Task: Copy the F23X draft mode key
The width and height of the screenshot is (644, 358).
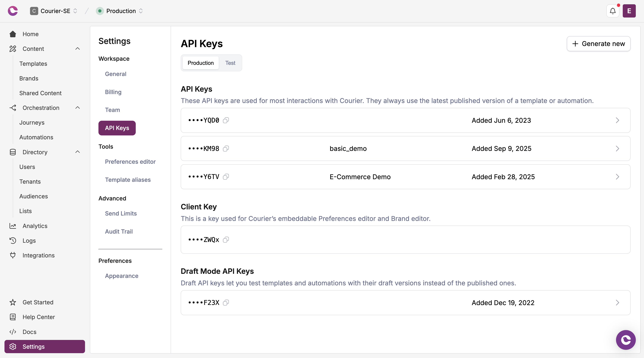Action: (x=226, y=302)
